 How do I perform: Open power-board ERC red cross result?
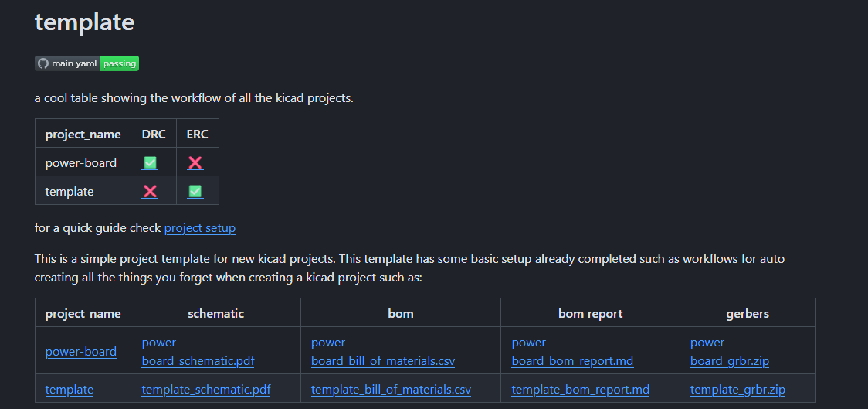tap(195, 163)
